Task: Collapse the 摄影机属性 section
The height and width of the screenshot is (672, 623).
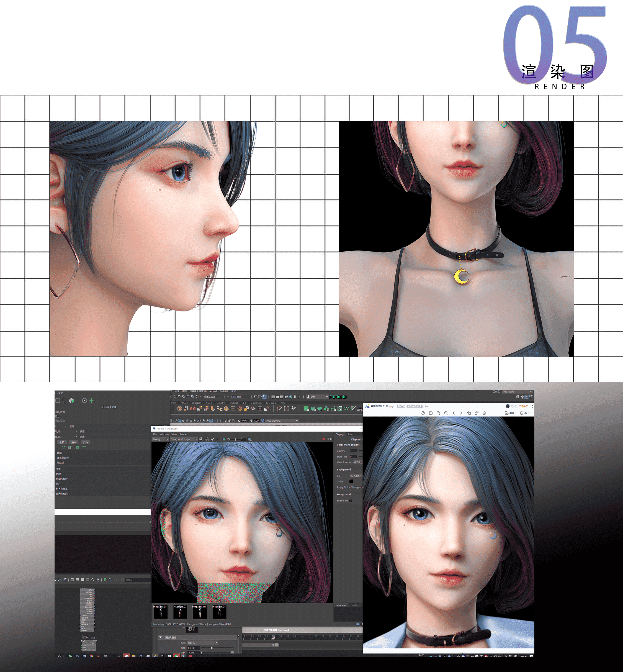Action: [161, 637]
